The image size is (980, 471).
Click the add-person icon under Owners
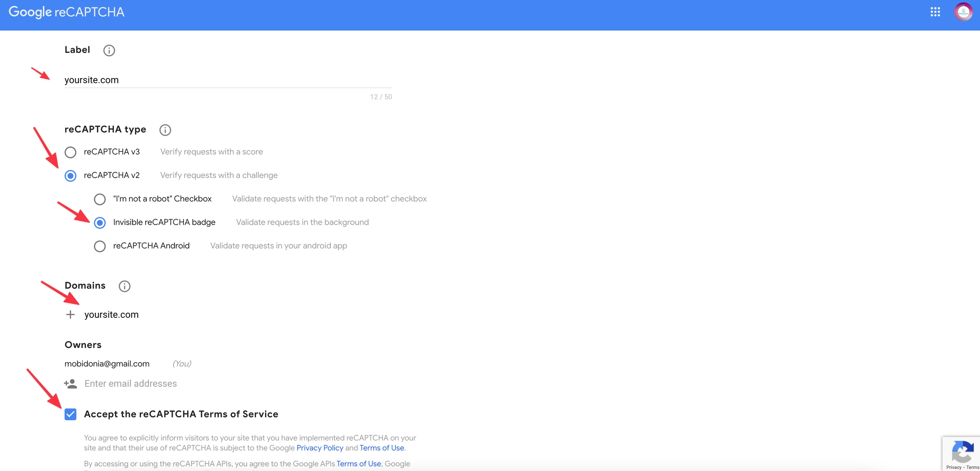tap(71, 384)
